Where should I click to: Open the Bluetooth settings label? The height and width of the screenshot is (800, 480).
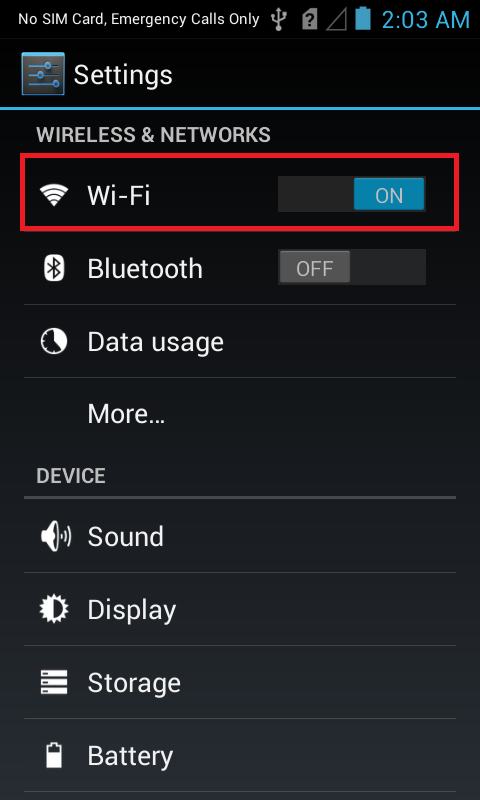point(145,268)
